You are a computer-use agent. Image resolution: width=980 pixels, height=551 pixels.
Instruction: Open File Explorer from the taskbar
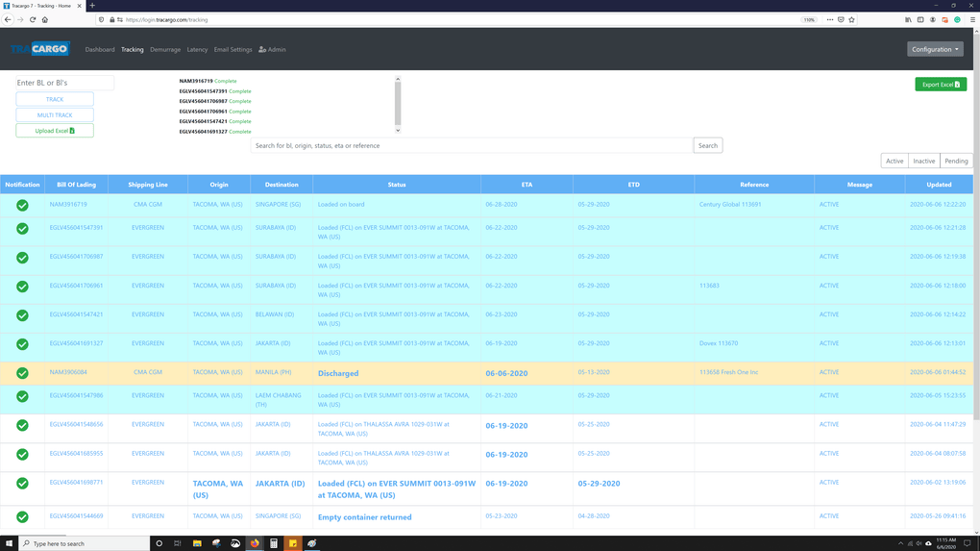[197, 543]
